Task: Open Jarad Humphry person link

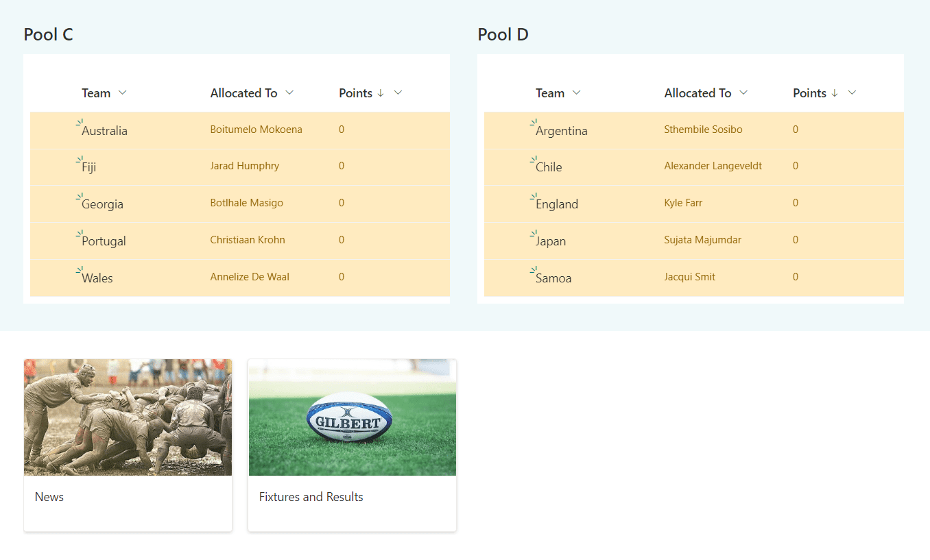Action: tap(244, 166)
